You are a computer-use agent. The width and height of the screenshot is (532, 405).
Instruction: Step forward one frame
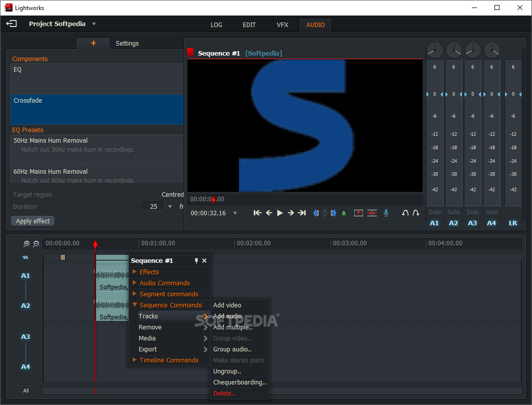[x=291, y=213]
